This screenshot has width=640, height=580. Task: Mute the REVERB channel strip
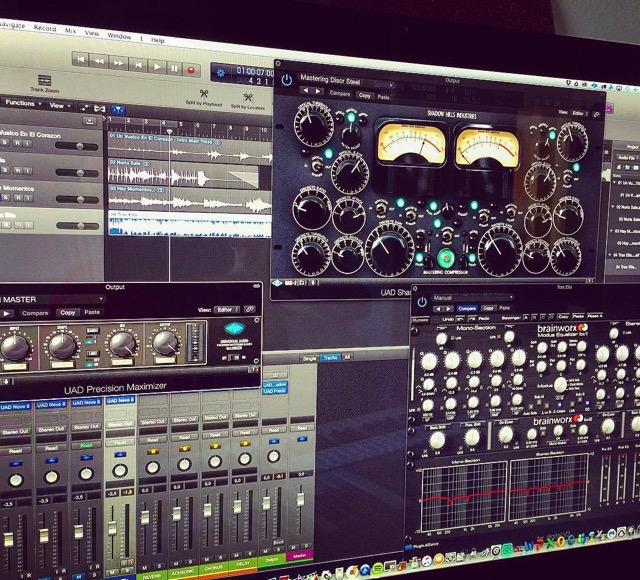click(x=144, y=568)
